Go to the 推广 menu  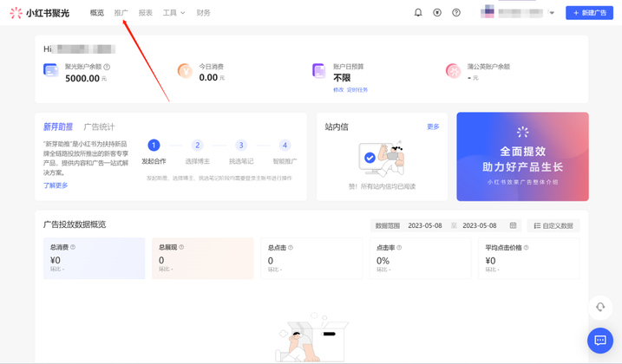pos(121,13)
